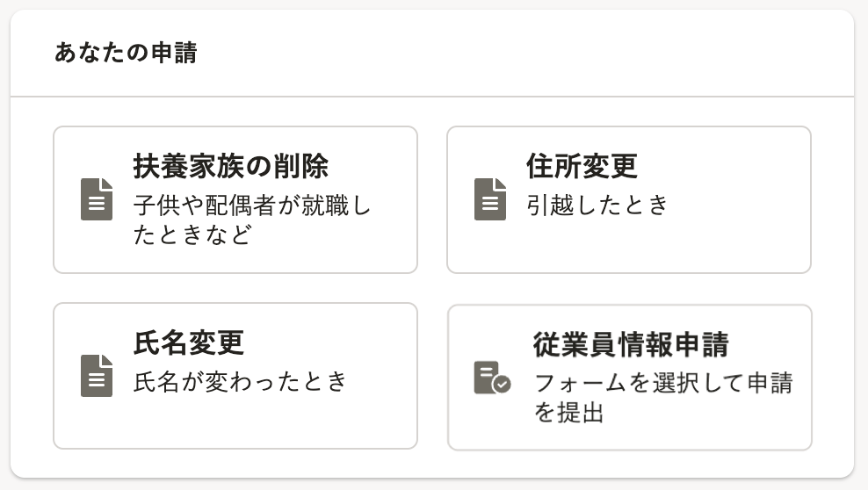Select the 氏名変更 application card
Screen dimensions: 868x490
(235, 376)
